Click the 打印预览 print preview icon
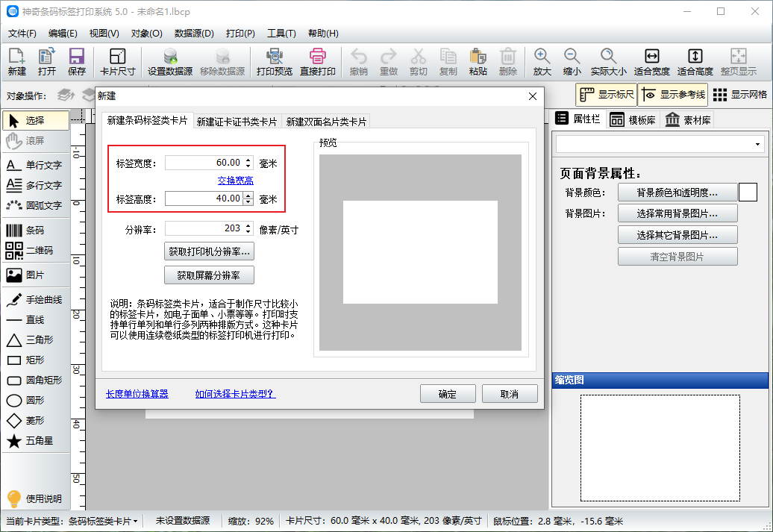The width and height of the screenshot is (773, 532). pyautogui.click(x=275, y=61)
